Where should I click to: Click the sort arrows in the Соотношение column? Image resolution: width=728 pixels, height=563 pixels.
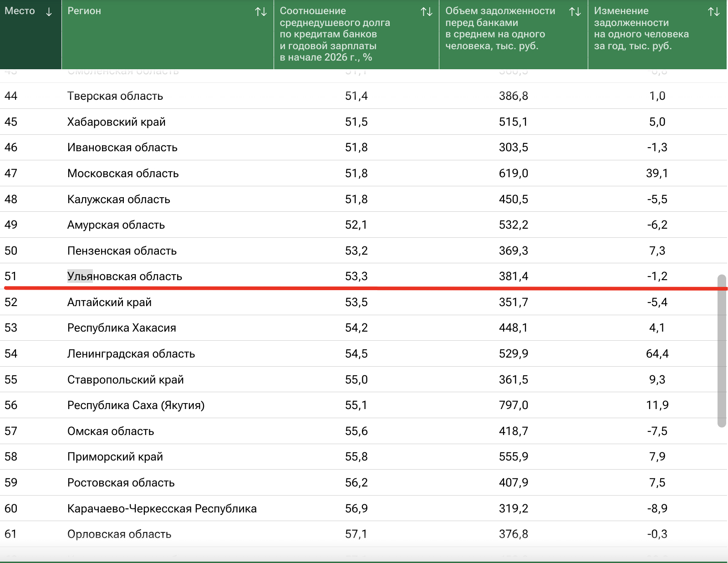tap(426, 12)
